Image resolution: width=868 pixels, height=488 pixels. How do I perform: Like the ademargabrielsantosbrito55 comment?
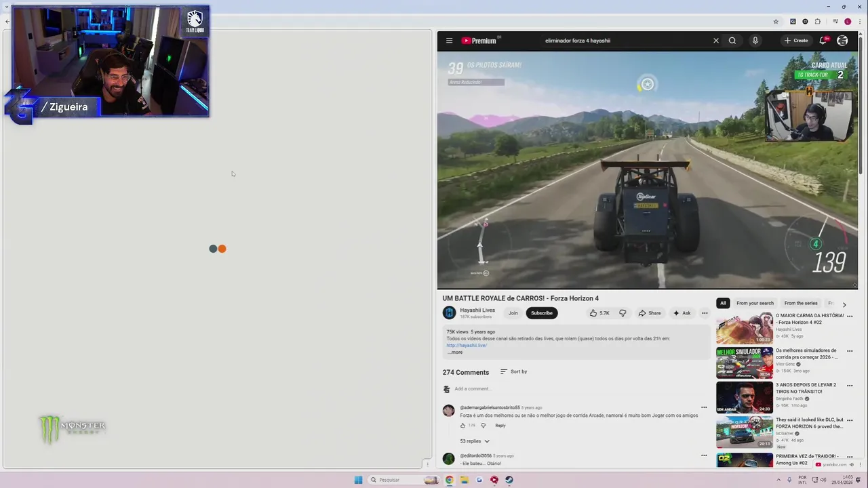[463, 426]
